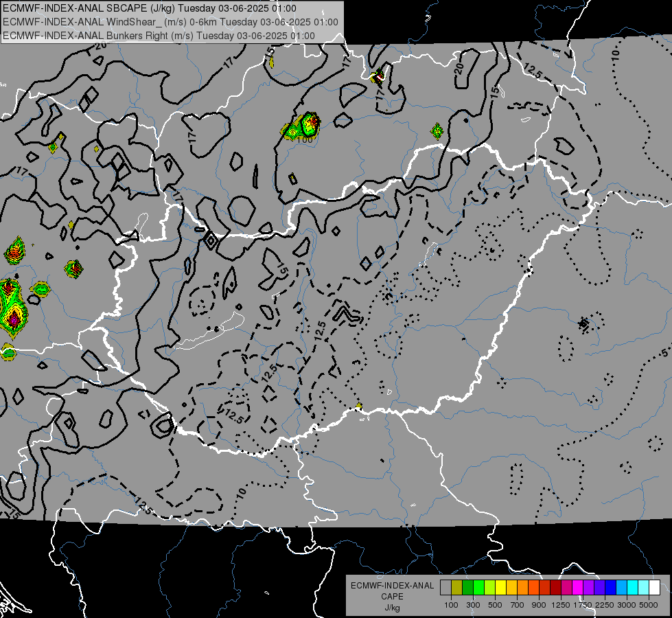The image size is (672, 618).
Task: Click the legend value 300
Action: 473,605
